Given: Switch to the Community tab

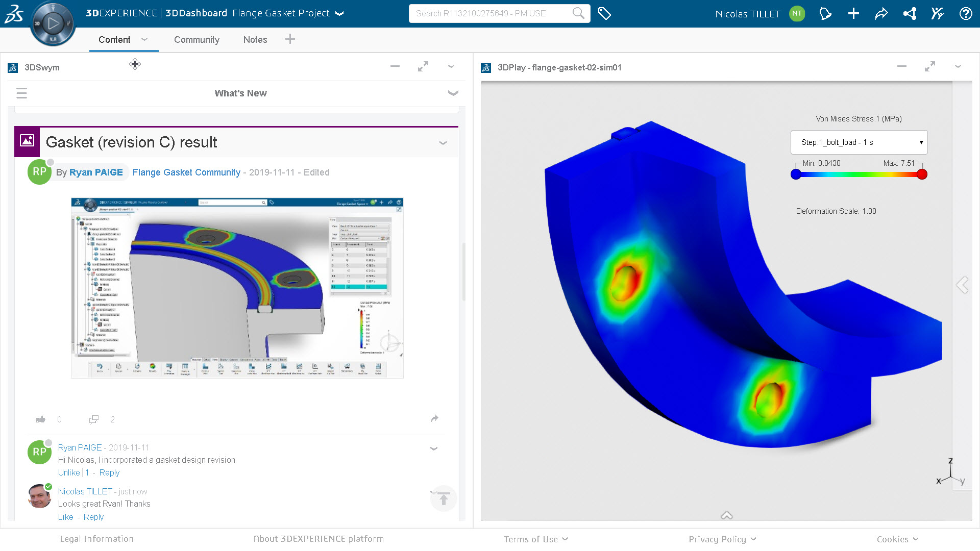Looking at the screenshot, I should tap(197, 39).
